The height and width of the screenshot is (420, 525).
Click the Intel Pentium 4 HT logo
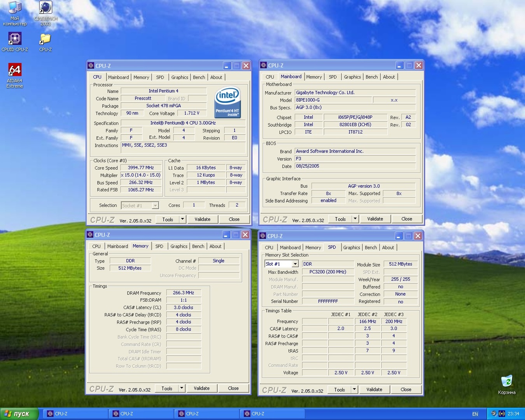(x=227, y=102)
